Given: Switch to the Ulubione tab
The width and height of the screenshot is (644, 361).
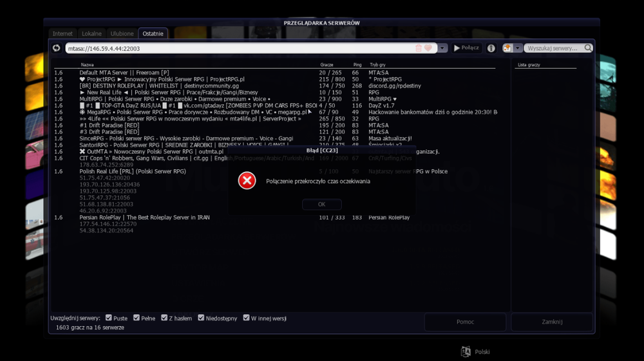Looking at the screenshot, I should tap(122, 33).
